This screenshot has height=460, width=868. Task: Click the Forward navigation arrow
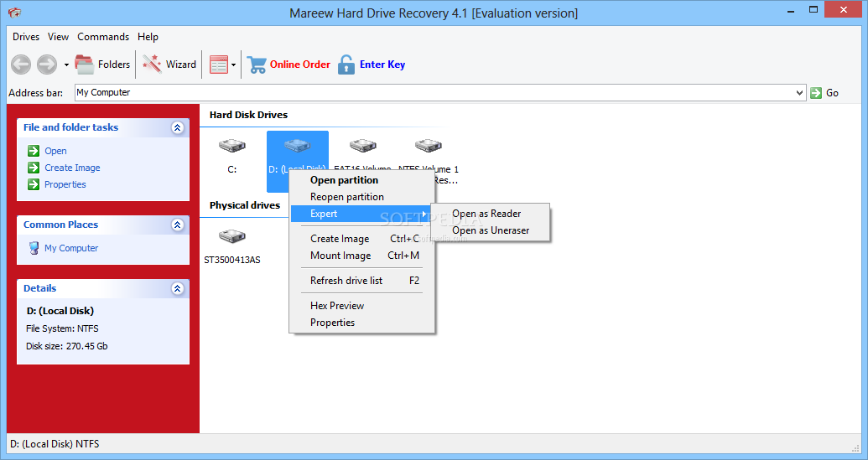tap(47, 65)
